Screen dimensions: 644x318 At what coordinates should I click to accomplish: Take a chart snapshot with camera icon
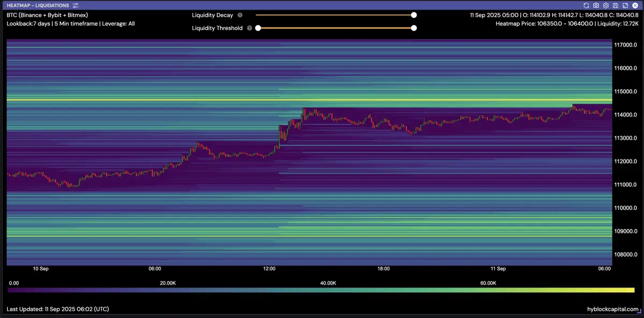tap(596, 5)
